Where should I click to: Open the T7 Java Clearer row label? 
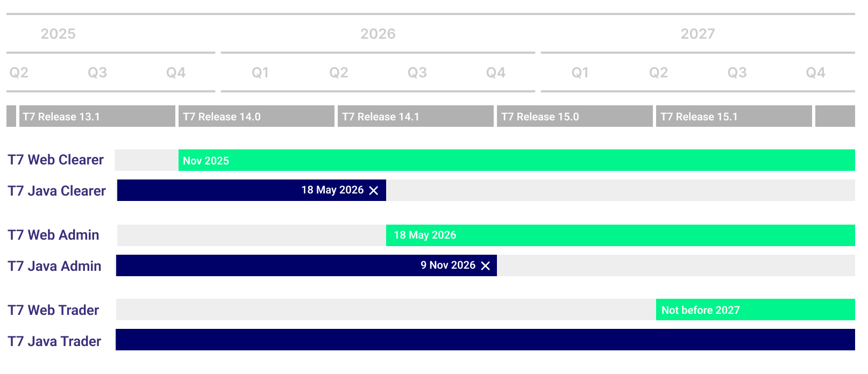click(x=56, y=191)
